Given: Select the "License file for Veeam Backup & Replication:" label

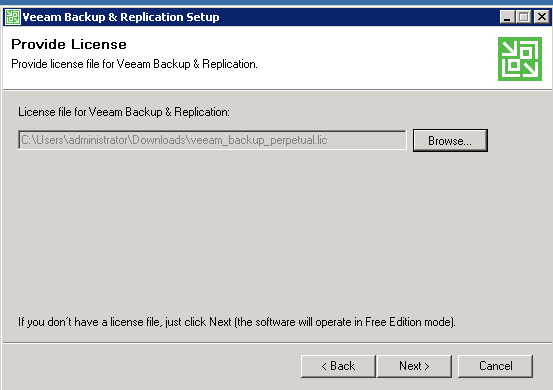Looking at the screenshot, I should pyautogui.click(x=124, y=112).
